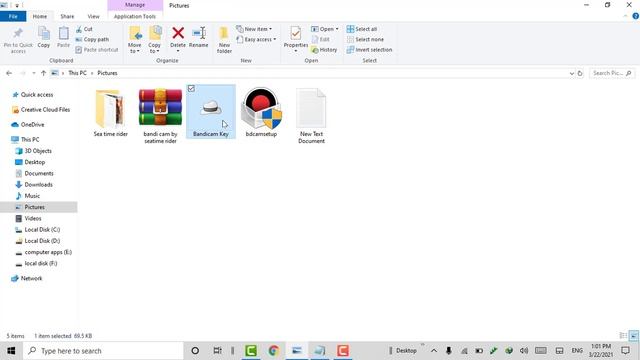640x360 pixels.
Task: Select New Text Document file
Action: tap(311, 116)
